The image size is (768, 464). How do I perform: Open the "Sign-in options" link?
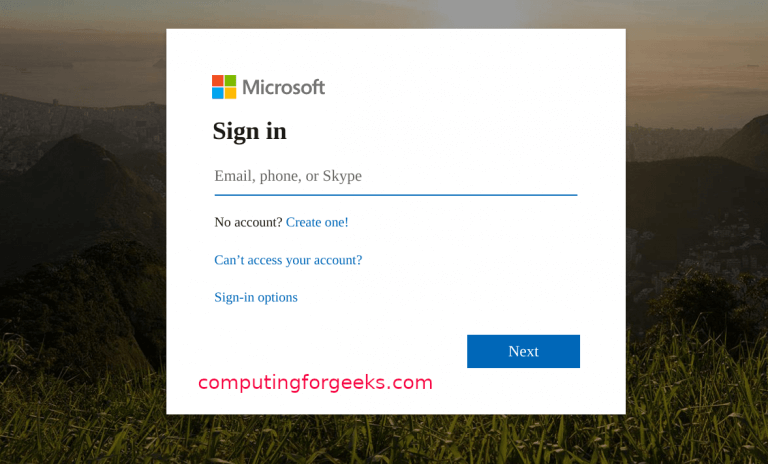click(256, 297)
